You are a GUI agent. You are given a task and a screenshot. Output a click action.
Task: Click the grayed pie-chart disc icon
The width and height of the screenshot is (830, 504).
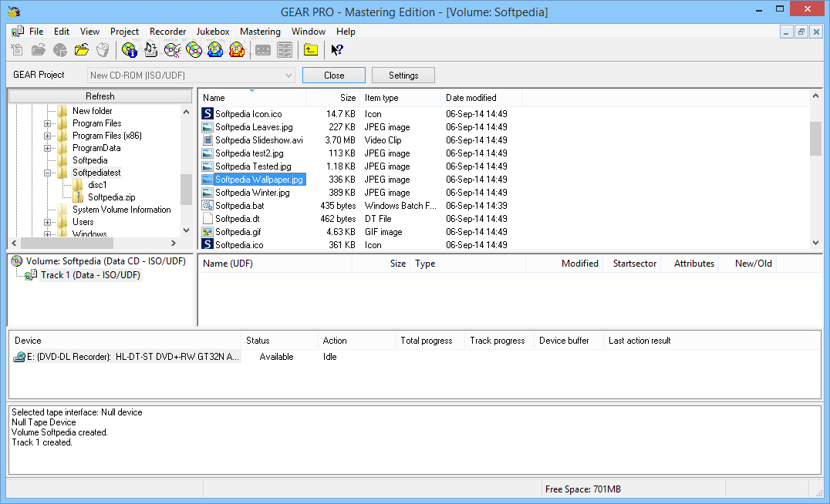(60, 50)
